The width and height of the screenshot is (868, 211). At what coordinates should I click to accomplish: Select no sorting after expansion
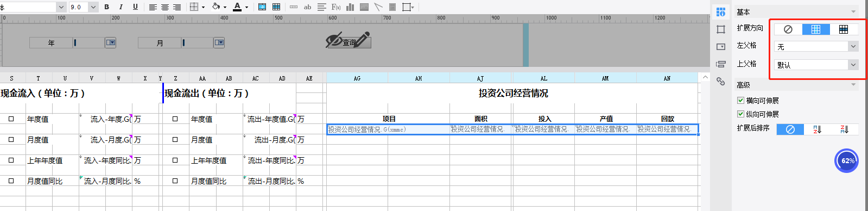[790, 129]
